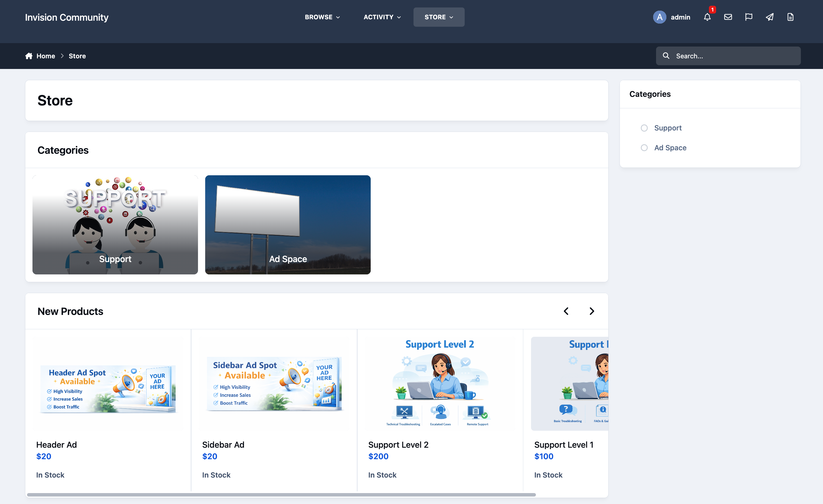Select the Support category radio button

point(644,128)
